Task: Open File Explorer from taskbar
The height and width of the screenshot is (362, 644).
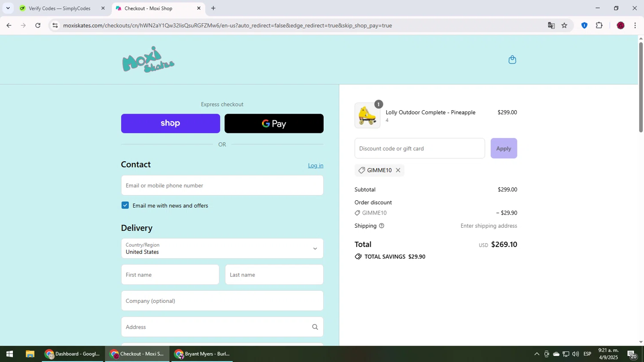Action: (x=30, y=354)
